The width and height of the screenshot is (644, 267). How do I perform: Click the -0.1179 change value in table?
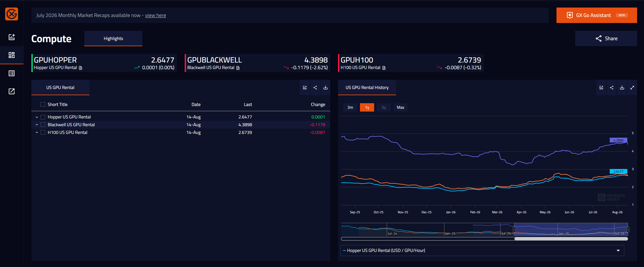point(317,124)
